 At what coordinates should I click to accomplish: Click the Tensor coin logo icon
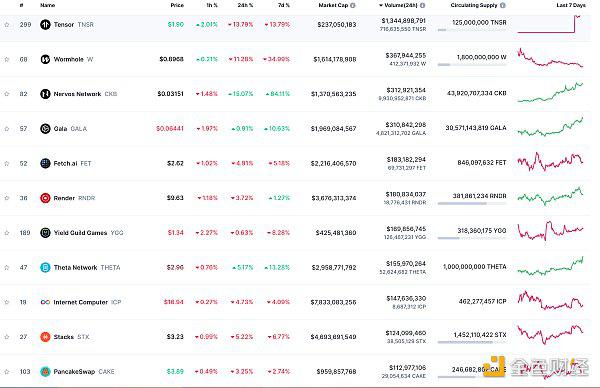click(x=45, y=24)
